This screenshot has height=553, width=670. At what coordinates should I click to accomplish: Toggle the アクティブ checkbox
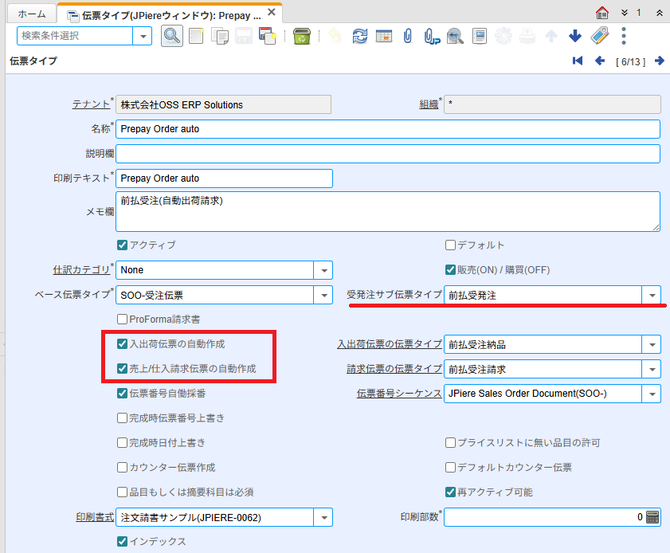coord(122,245)
